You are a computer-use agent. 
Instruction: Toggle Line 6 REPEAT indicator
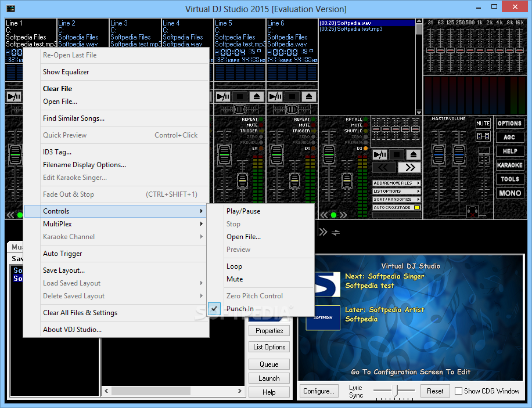[x=313, y=120]
